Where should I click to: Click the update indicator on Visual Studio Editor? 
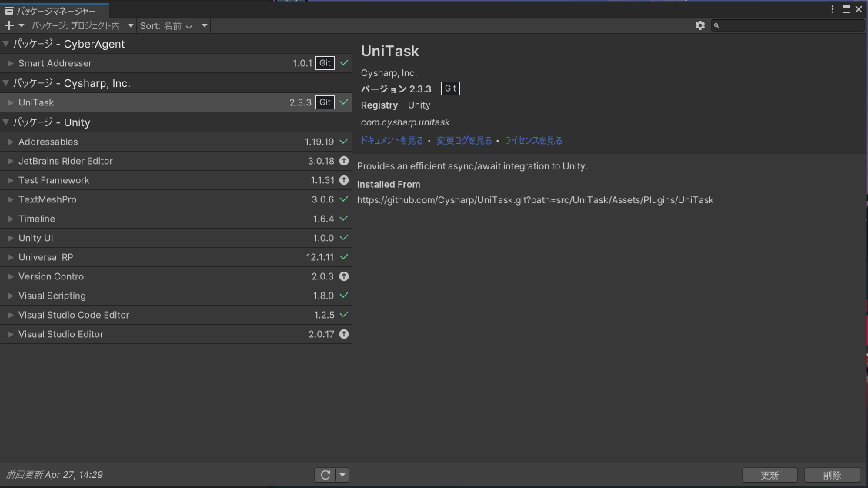coord(343,334)
